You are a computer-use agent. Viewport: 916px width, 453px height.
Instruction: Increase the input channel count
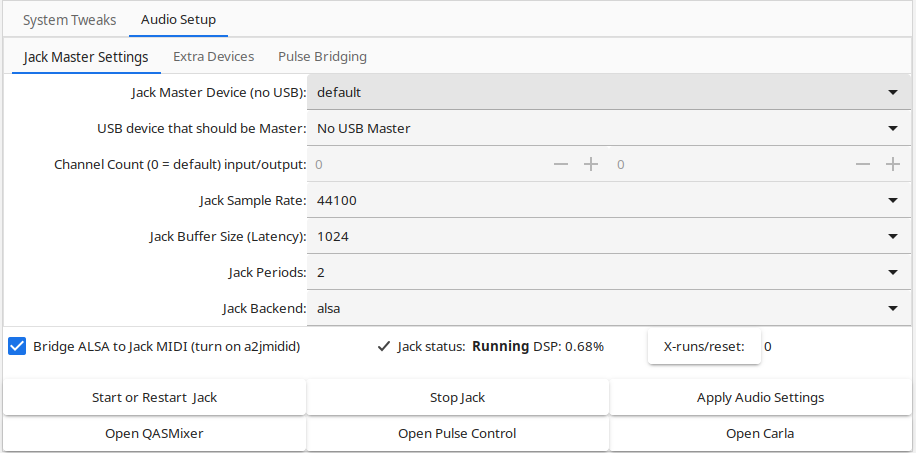[x=591, y=164]
